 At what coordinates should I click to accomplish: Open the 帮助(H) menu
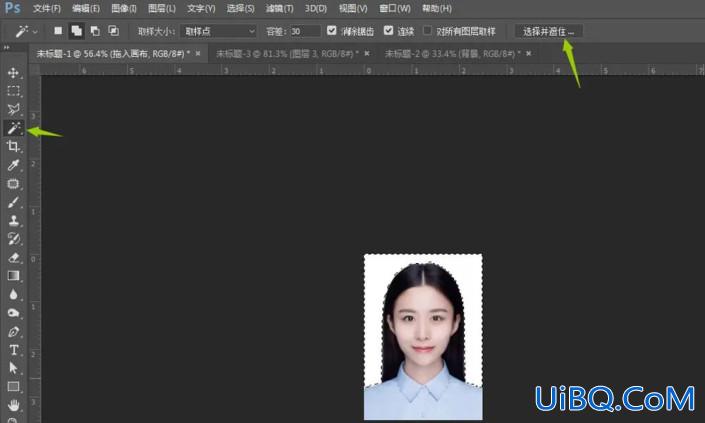coord(437,8)
